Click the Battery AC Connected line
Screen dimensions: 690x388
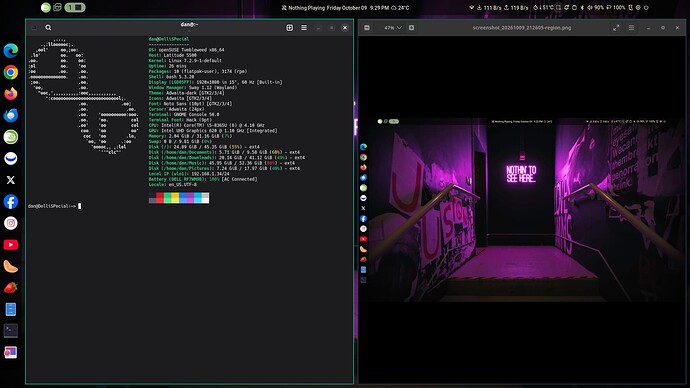203,179
